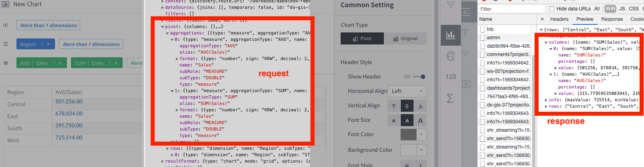Choose the large font size

pos(420,120)
